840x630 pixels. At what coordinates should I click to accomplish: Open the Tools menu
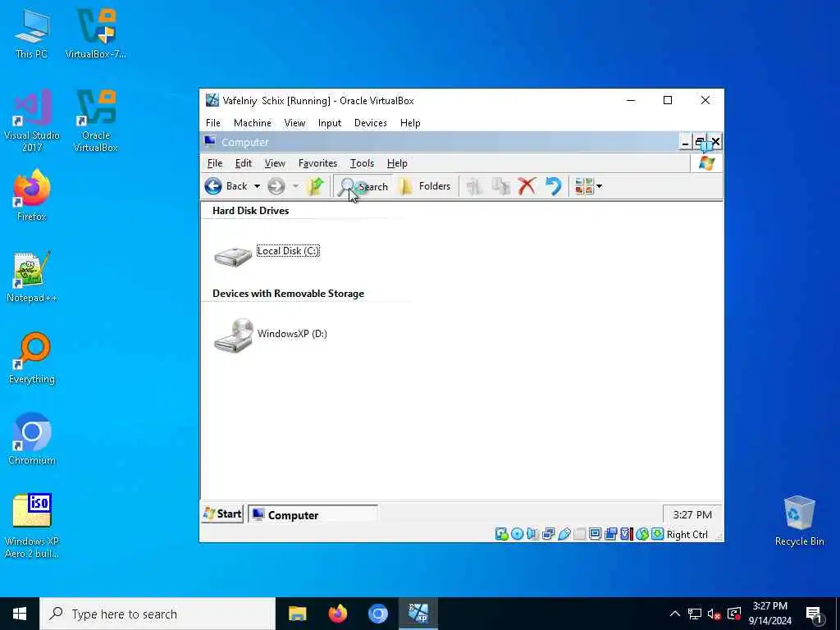coord(362,163)
